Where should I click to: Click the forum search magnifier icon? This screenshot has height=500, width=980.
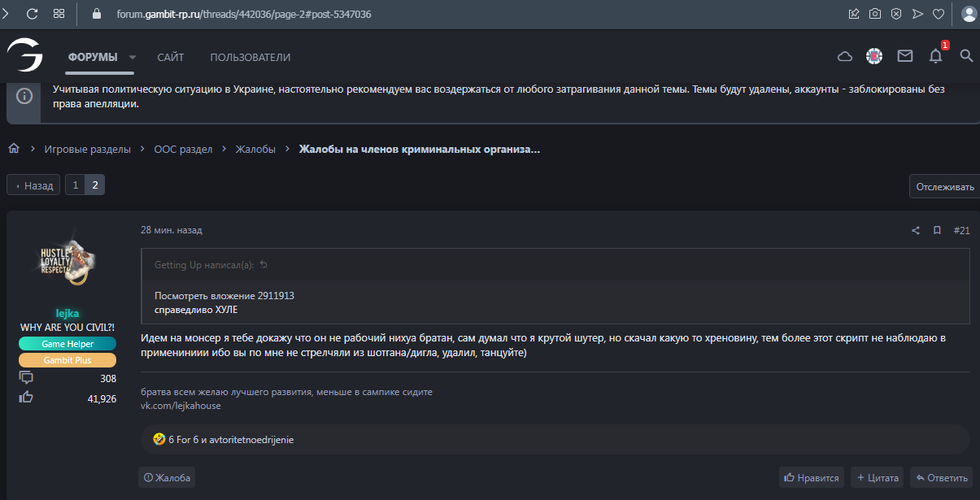click(x=966, y=56)
